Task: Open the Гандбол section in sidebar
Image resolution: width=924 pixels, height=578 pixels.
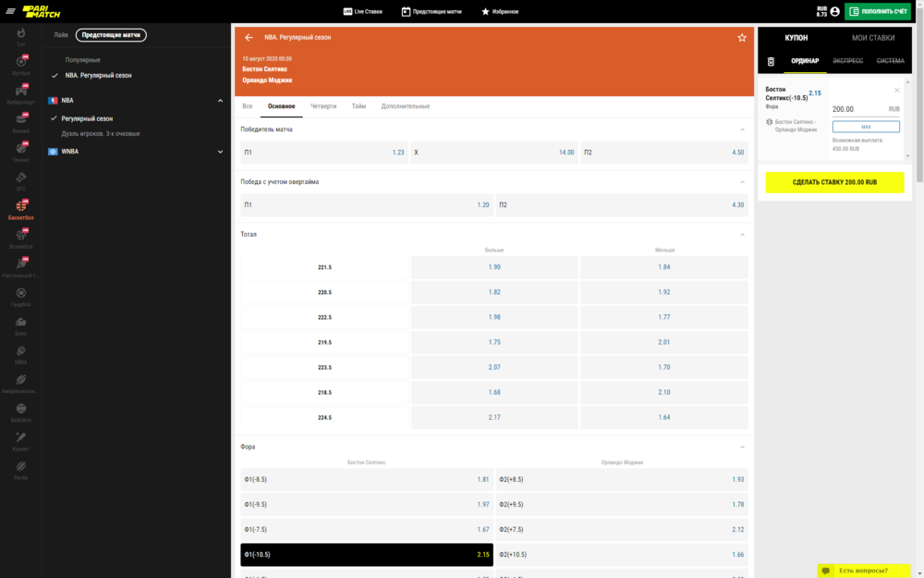Action: [x=20, y=297]
